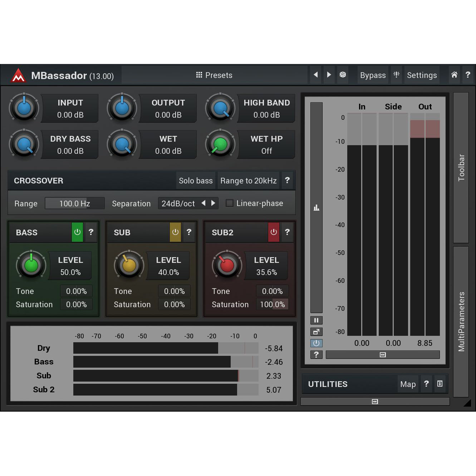Enable the Linear-phase checkbox

pos(230,203)
